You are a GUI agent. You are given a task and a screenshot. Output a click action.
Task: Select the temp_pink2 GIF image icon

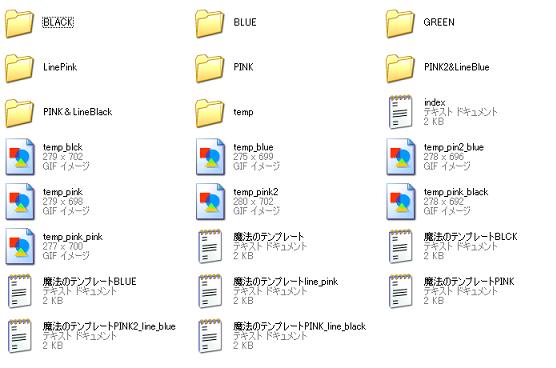coord(210,201)
